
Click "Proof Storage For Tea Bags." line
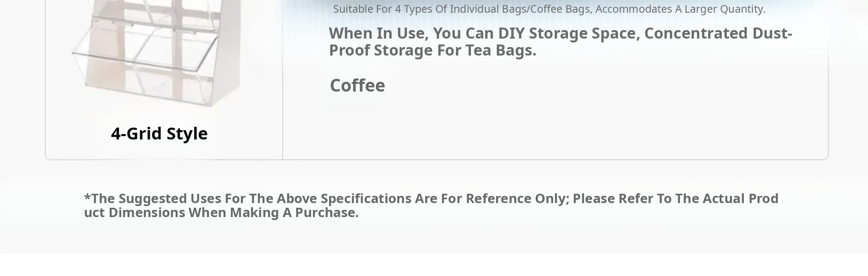(432, 50)
